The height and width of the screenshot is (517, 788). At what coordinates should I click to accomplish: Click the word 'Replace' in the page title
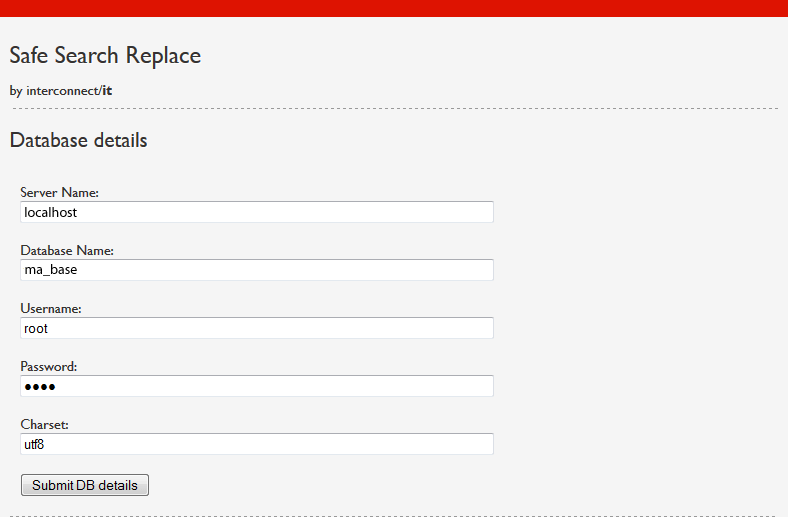click(x=163, y=56)
